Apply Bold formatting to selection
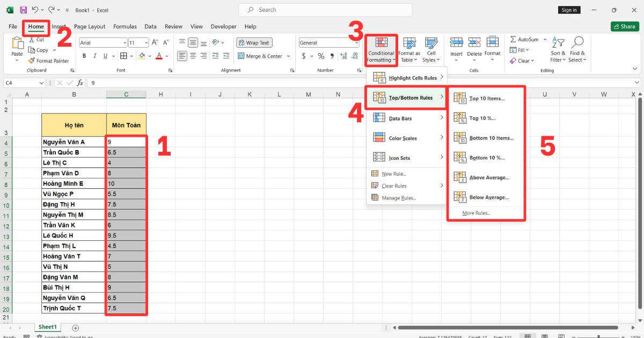 point(84,56)
